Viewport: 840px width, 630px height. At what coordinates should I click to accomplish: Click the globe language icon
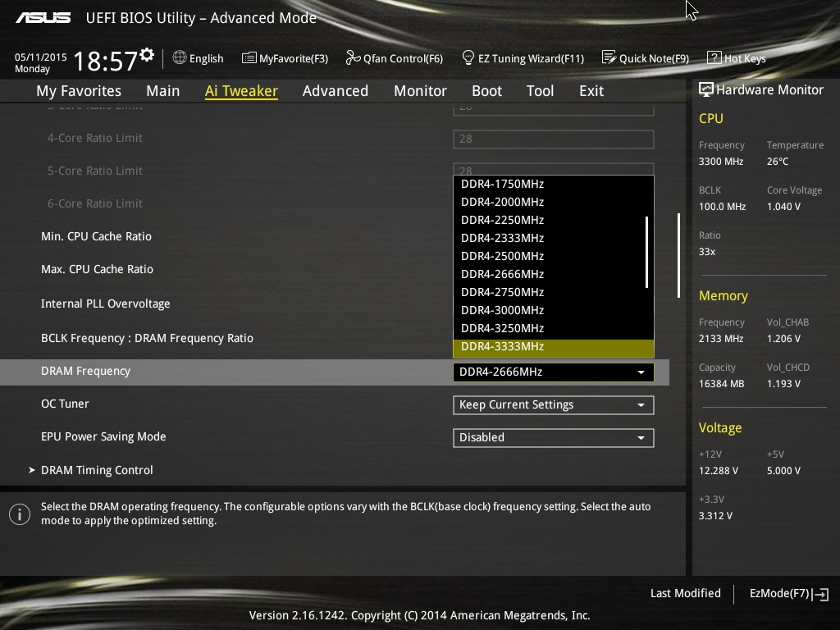(x=180, y=57)
